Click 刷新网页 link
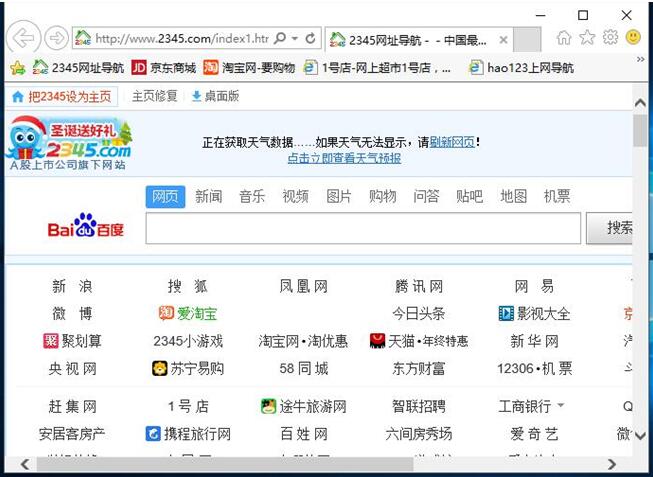The height and width of the screenshot is (477, 653). tap(452, 142)
